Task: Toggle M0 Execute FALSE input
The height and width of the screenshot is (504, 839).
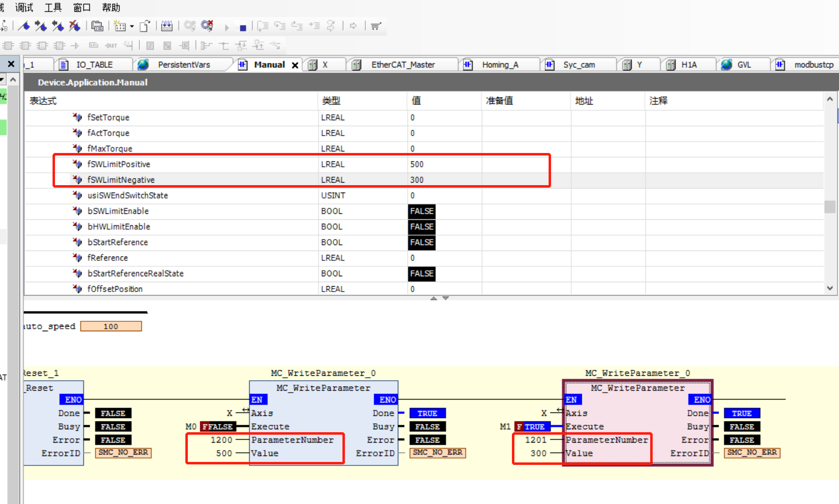Action: (217, 427)
